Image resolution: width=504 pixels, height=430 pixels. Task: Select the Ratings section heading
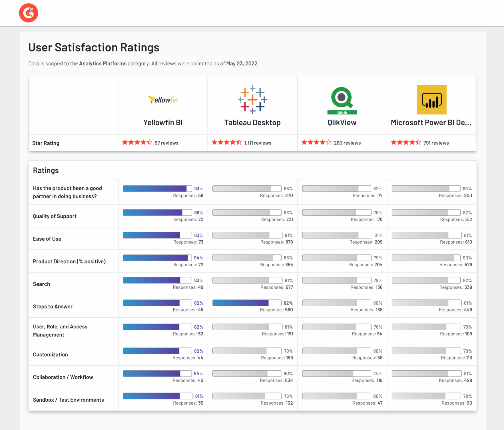point(46,170)
